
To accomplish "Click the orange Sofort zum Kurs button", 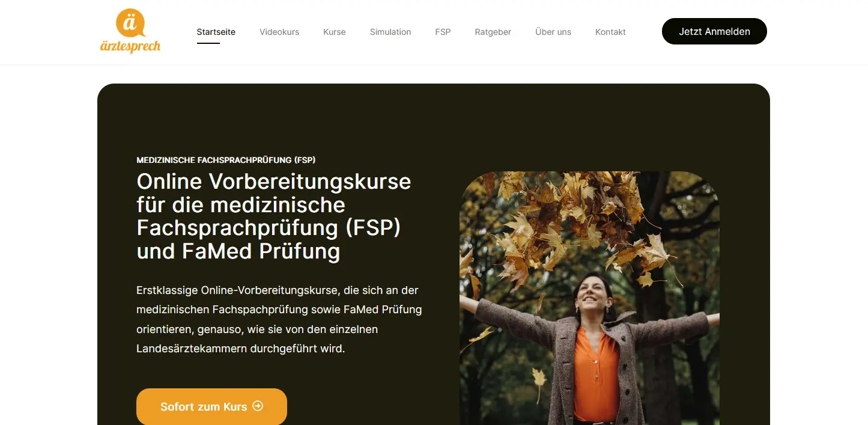I will pos(211,406).
